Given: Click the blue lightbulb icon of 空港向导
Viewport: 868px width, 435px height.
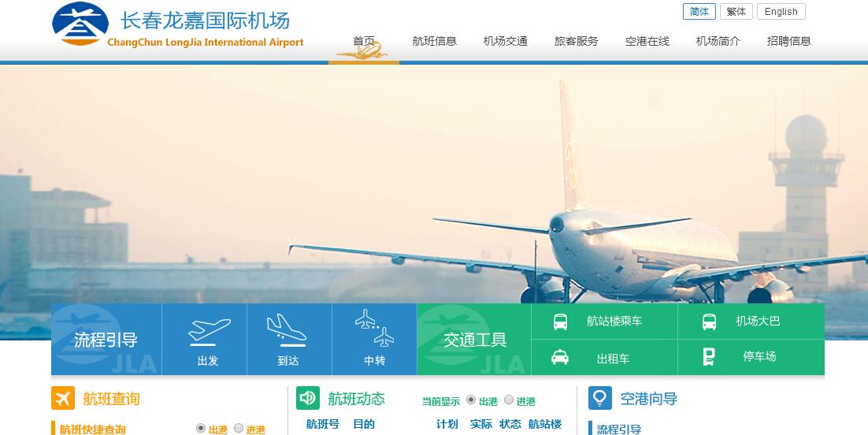Looking at the screenshot, I should click(x=600, y=398).
